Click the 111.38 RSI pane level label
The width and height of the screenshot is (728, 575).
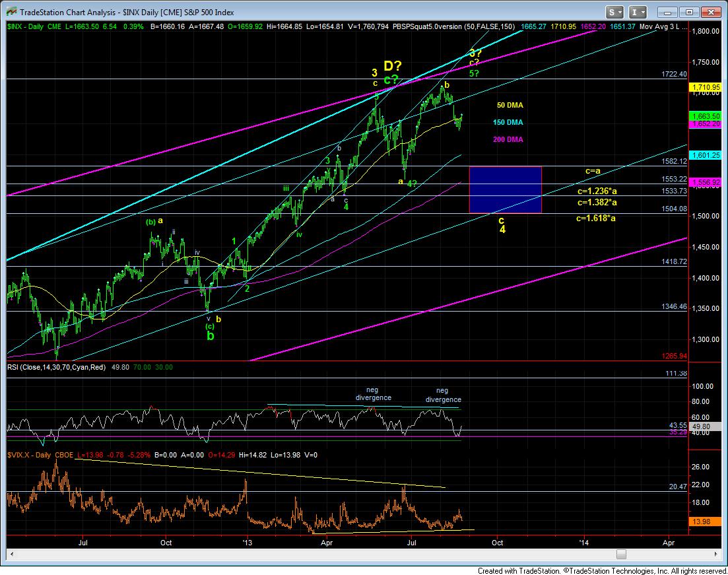pos(676,373)
